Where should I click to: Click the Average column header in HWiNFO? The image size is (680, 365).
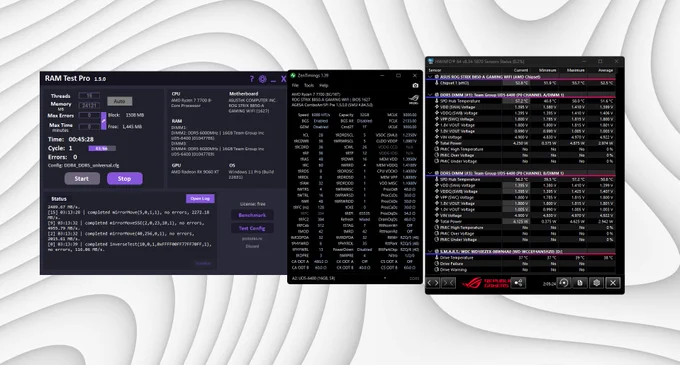pyautogui.click(x=605, y=70)
